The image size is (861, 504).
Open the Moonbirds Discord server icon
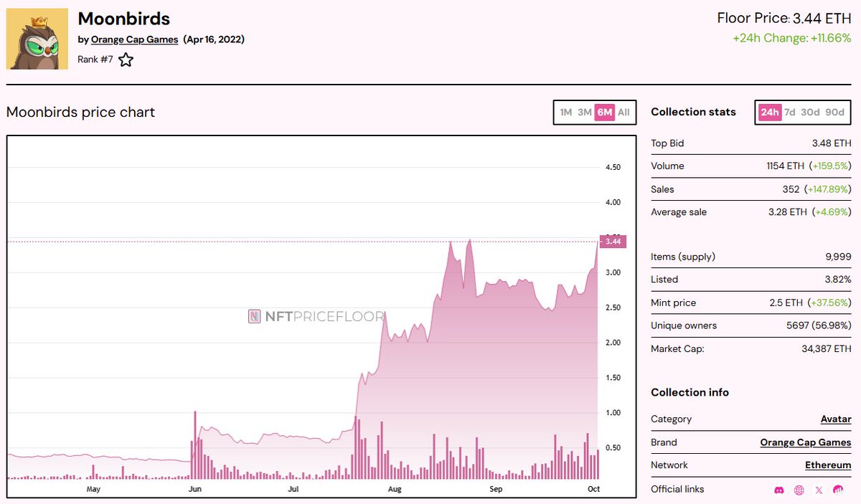point(779,490)
